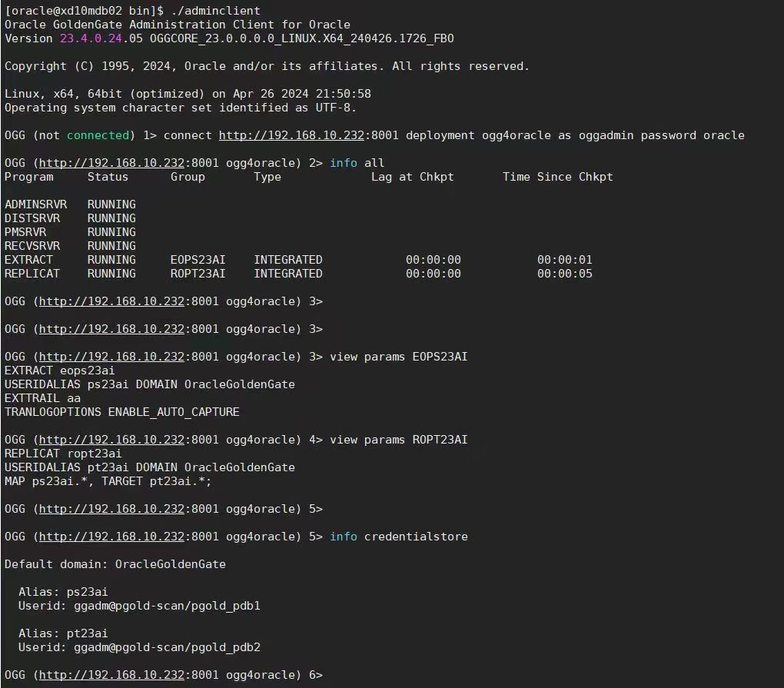
Task: Click group name 'EOPS23AI' in the table
Action: coord(198,260)
